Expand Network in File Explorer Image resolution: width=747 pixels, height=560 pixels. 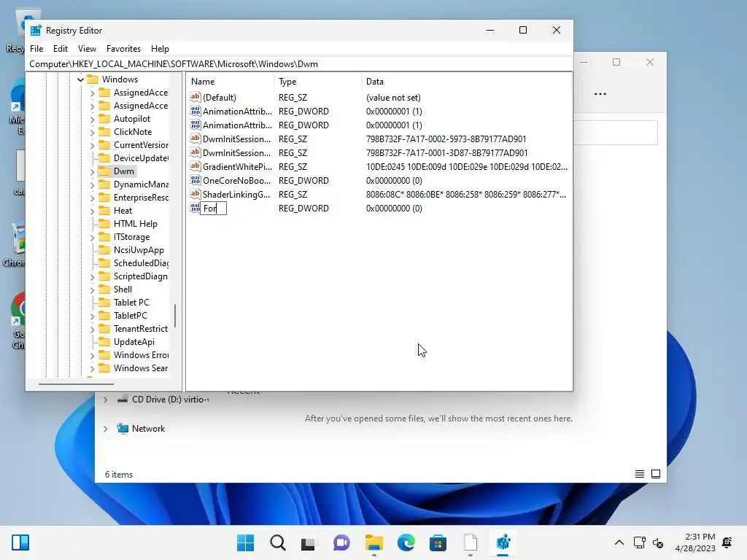coord(105,429)
